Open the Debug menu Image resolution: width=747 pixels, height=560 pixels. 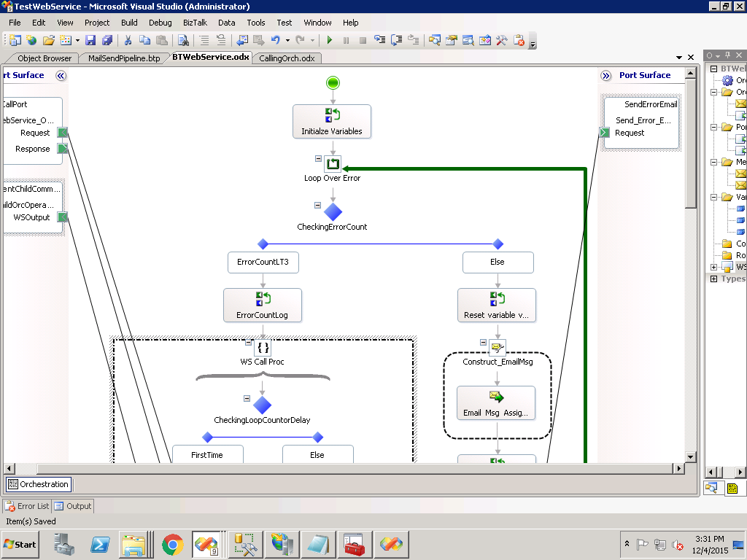point(160,23)
